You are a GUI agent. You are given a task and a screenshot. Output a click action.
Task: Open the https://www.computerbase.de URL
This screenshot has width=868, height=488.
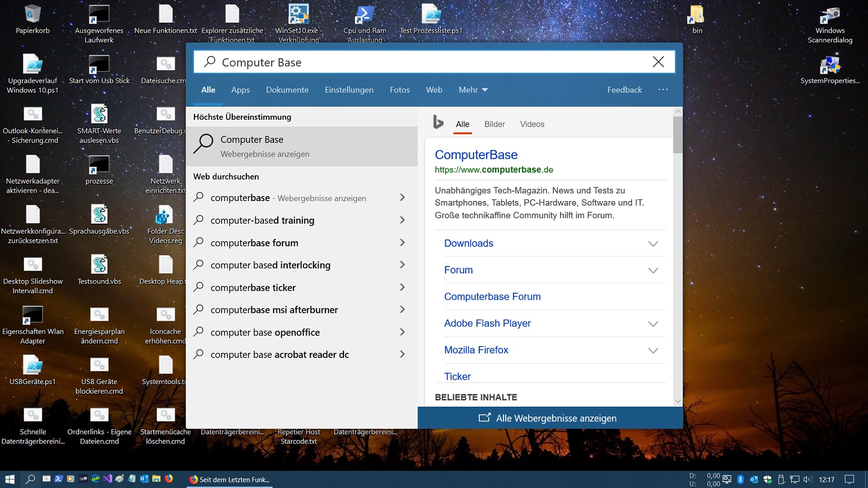coord(494,169)
